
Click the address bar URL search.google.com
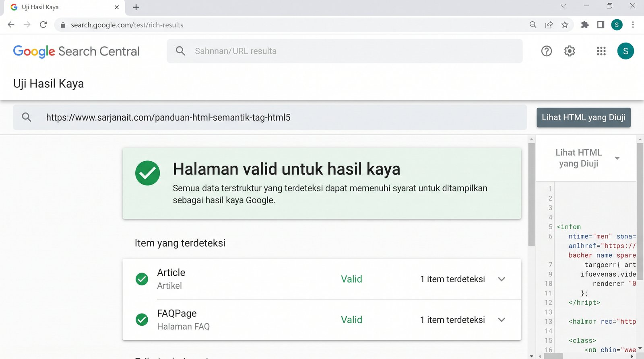[127, 25]
